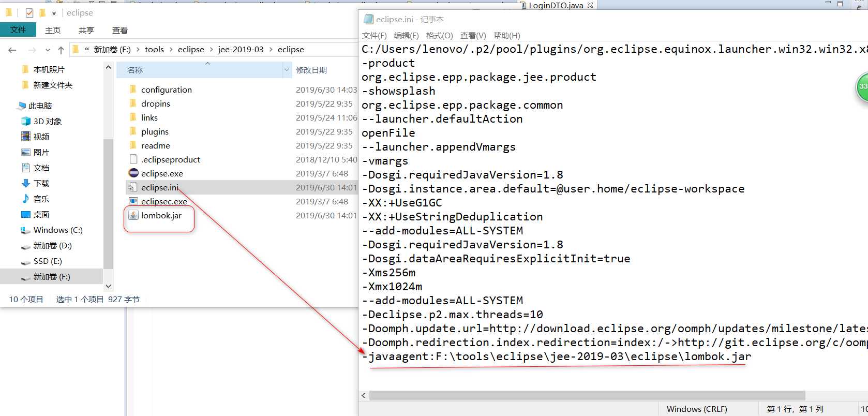
Task: Click the back navigation arrow in Explorer
Action: [12, 50]
